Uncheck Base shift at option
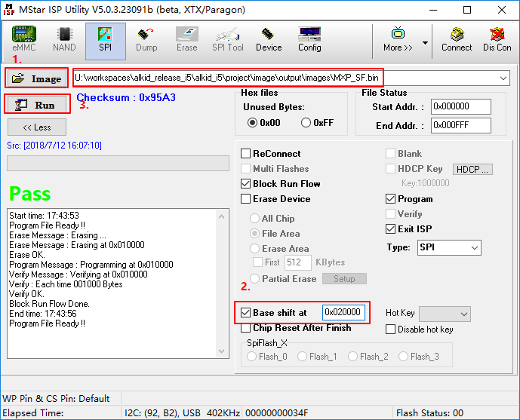The width and height of the screenshot is (520, 420). point(246,312)
